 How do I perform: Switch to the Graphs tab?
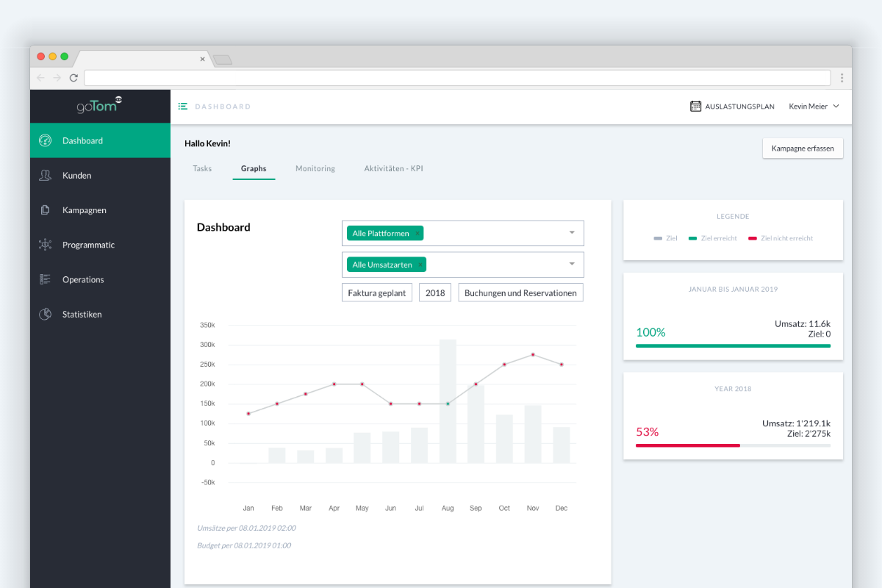point(254,168)
